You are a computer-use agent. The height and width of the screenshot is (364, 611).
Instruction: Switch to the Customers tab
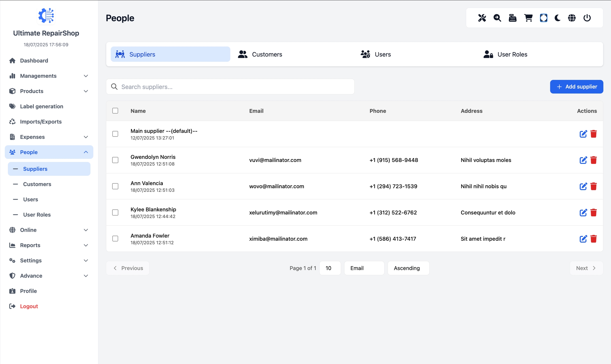coord(260,54)
